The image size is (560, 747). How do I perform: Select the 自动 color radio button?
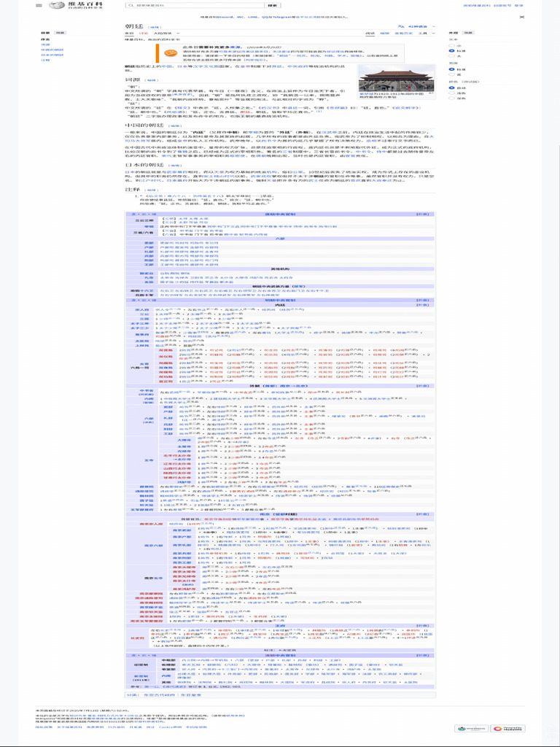pyautogui.click(x=451, y=88)
